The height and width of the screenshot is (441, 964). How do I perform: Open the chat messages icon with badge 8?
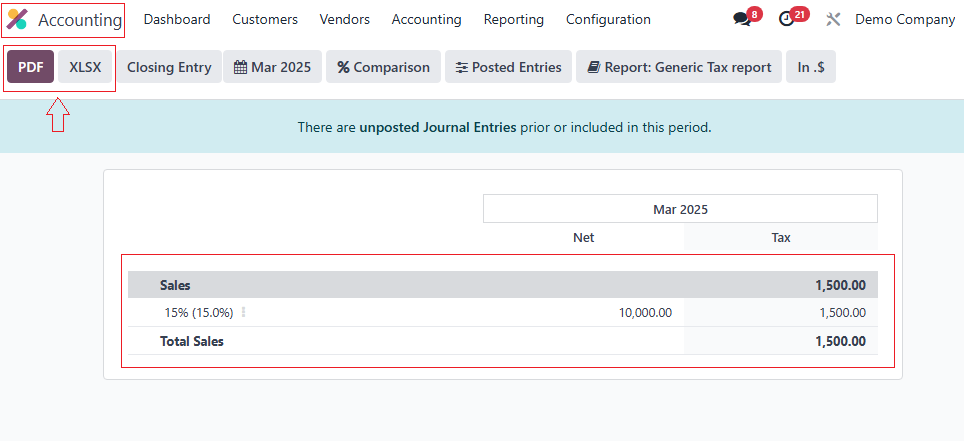[741, 20]
